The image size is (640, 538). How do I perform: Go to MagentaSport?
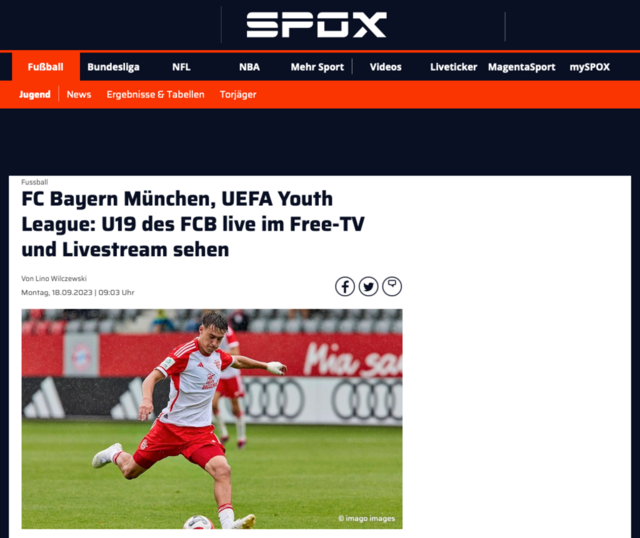pyautogui.click(x=522, y=67)
